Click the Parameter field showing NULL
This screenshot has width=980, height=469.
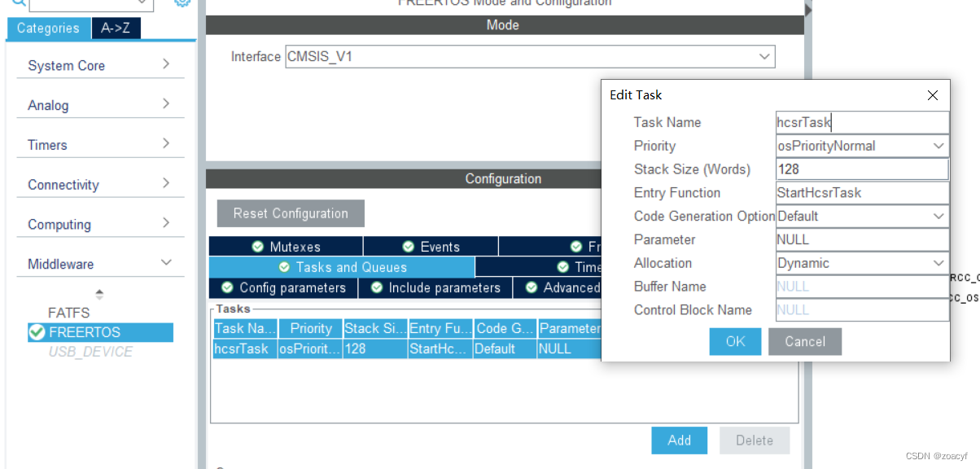click(862, 239)
